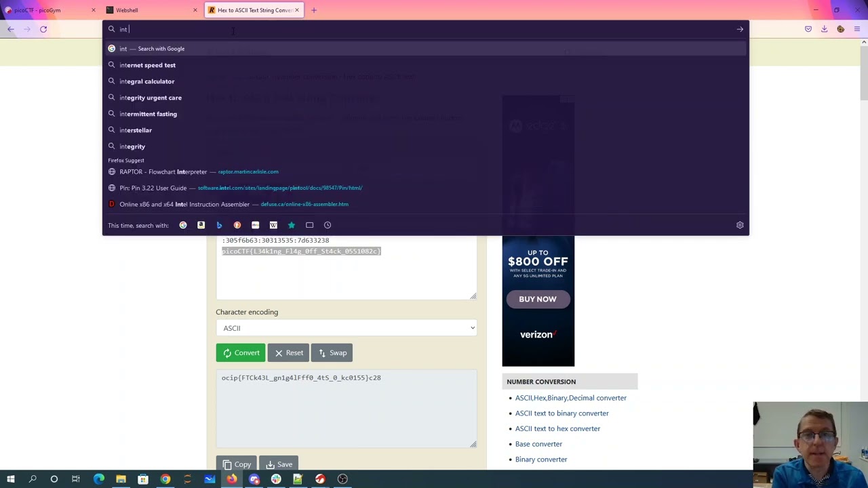Open OBS Studio from the taskbar
Screen dimensions: 868x488
pos(342,479)
